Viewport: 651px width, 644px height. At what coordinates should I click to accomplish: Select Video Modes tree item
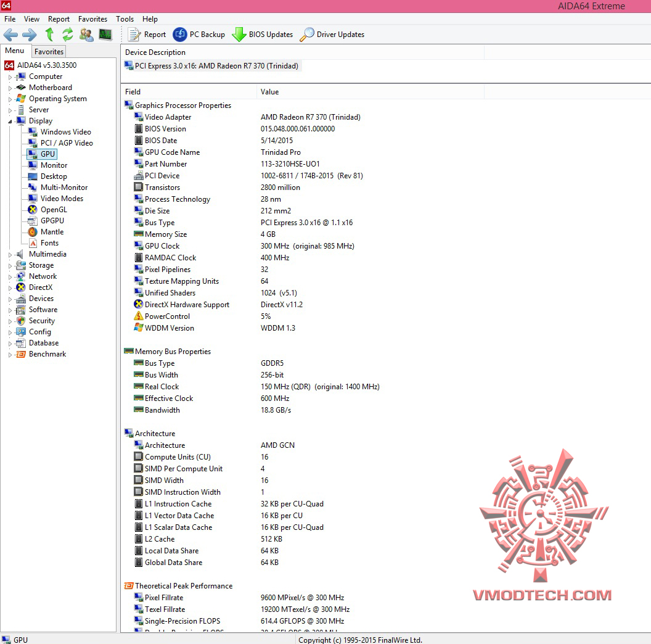tap(62, 199)
